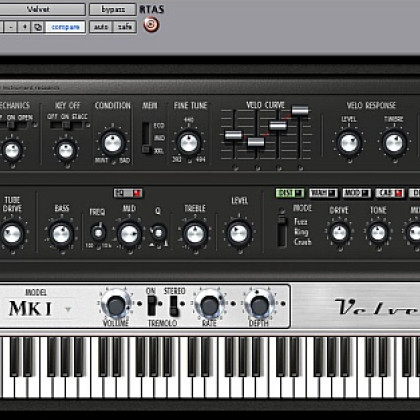The height and width of the screenshot is (420, 420).
Task: Click the red RTAS target icon
Action: (151, 25)
